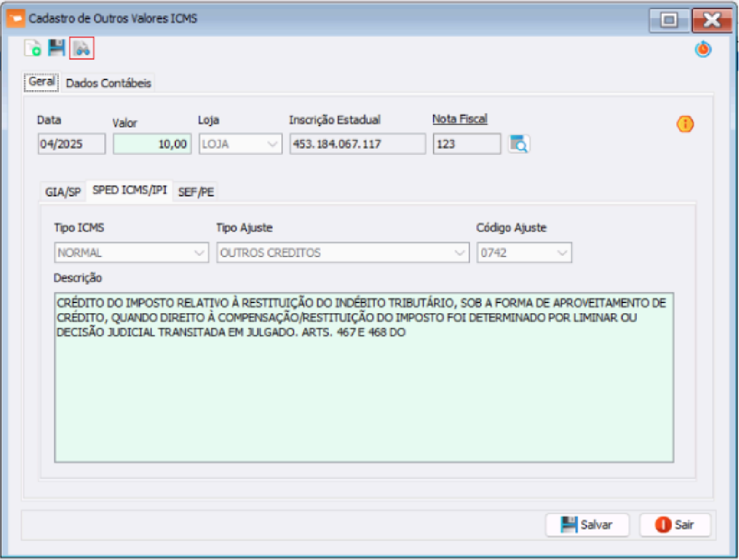The image size is (739, 560).
Task: Click the Nota Fiscal underlined label
Action: (x=460, y=119)
